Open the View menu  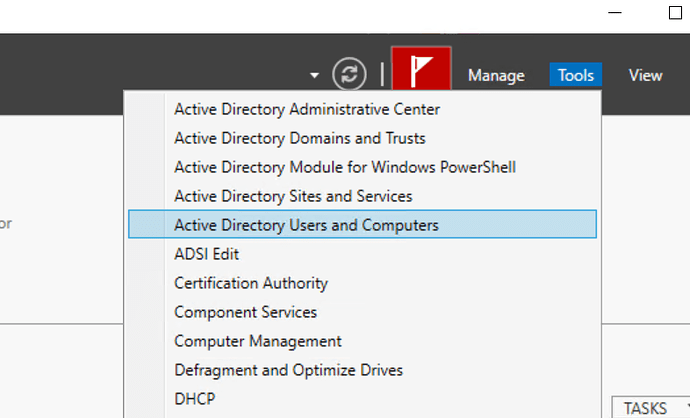(645, 75)
